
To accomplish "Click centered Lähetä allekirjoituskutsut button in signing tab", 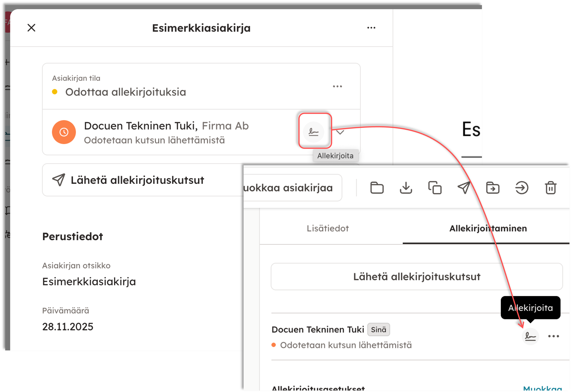I will coord(417,276).
